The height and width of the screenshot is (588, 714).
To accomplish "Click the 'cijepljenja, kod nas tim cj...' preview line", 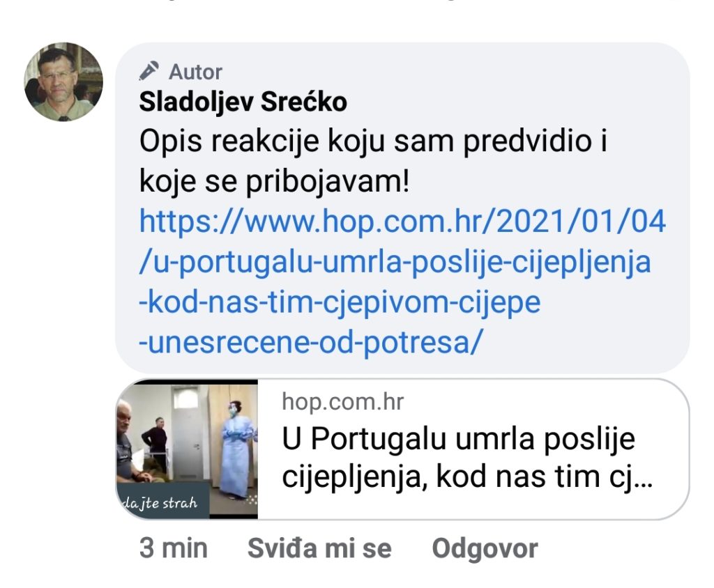I will pos(467,477).
